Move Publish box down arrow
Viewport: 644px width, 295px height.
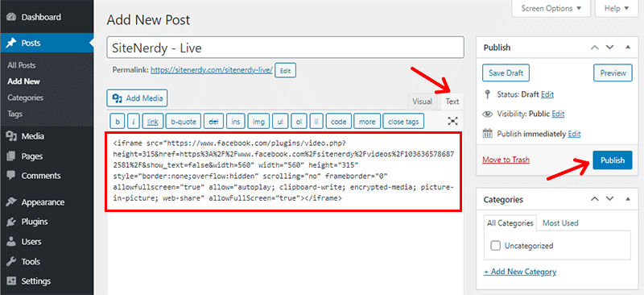tap(609, 48)
